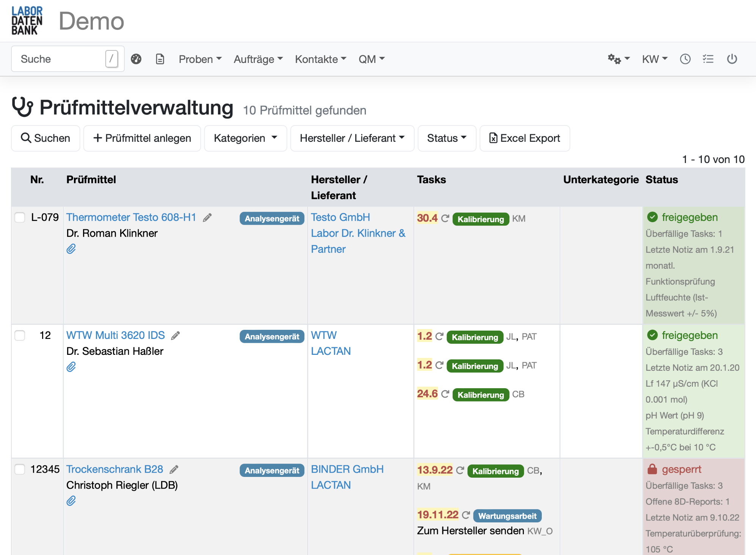Open the Kategorien dropdown
The width and height of the screenshot is (756, 555).
click(245, 138)
